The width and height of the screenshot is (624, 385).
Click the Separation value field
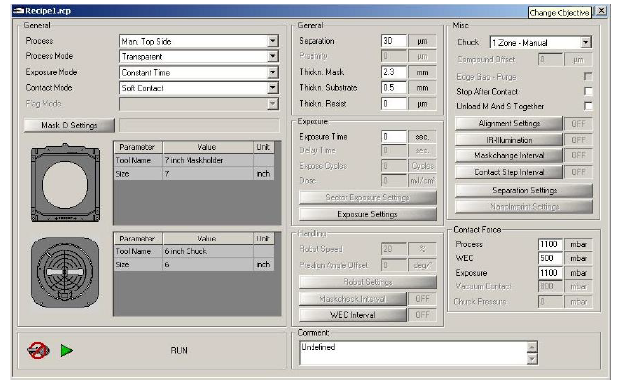pos(394,41)
